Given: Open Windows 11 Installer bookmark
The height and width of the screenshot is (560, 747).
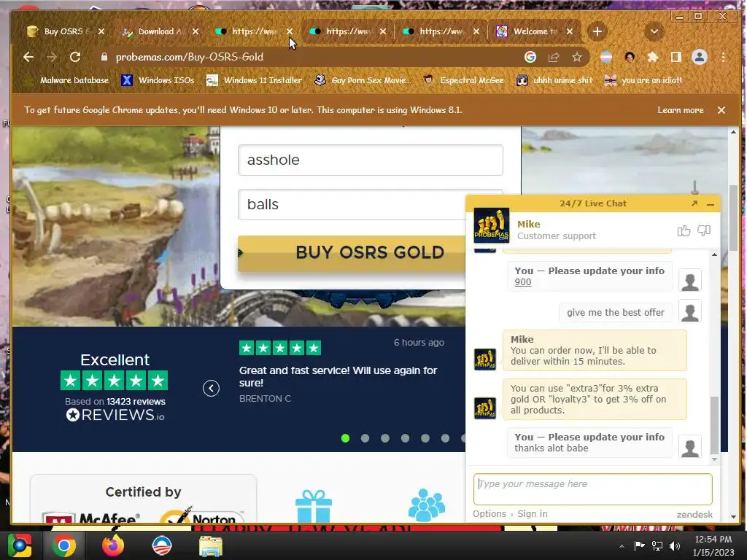Looking at the screenshot, I should [x=255, y=80].
